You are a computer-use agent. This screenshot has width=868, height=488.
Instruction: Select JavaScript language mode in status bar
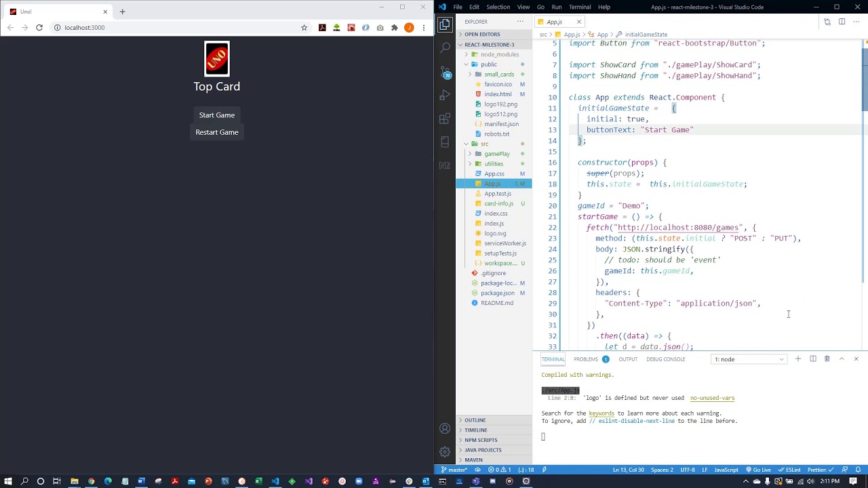click(x=726, y=470)
